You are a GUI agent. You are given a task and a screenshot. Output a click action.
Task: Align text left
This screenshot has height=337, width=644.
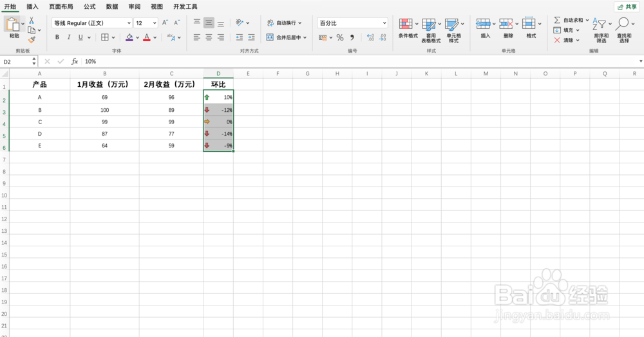pos(197,37)
